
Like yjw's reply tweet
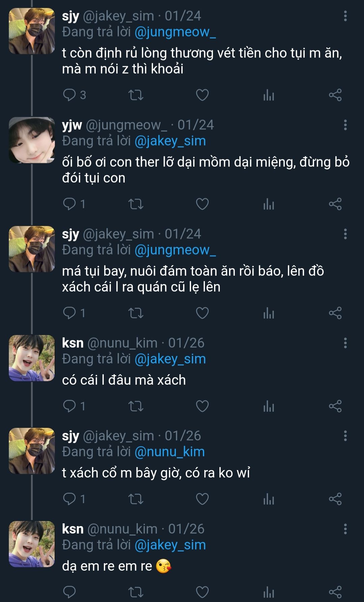202,204
